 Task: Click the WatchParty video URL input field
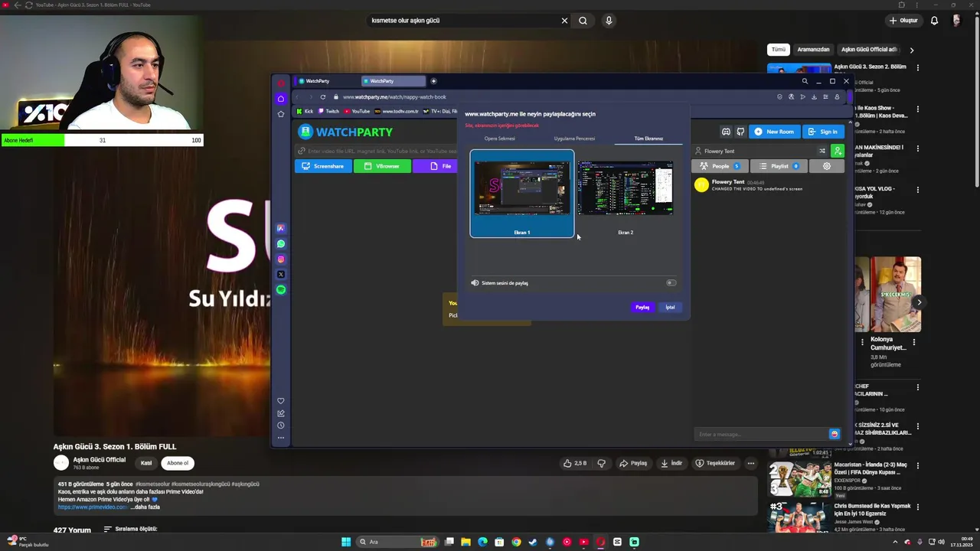coord(377,152)
